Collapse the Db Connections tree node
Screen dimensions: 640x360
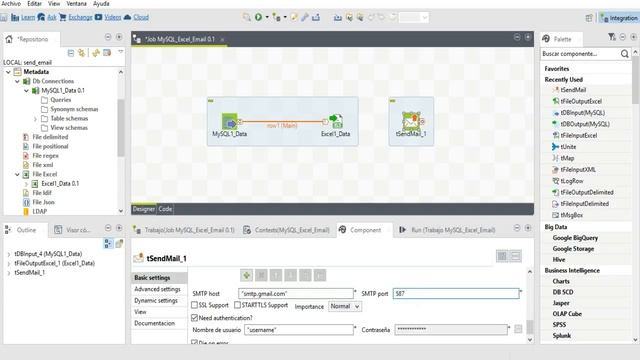click(17, 81)
